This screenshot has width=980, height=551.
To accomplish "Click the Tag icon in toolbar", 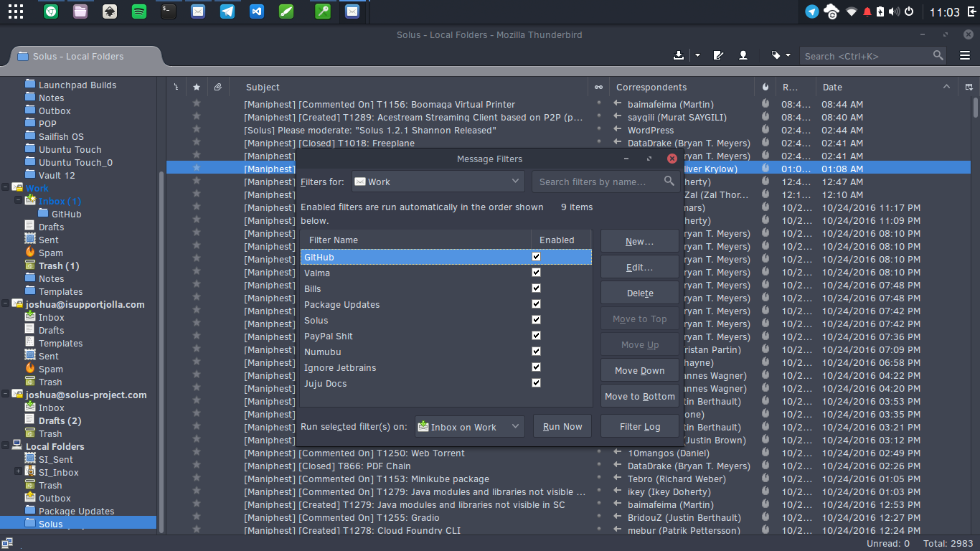I will [776, 55].
